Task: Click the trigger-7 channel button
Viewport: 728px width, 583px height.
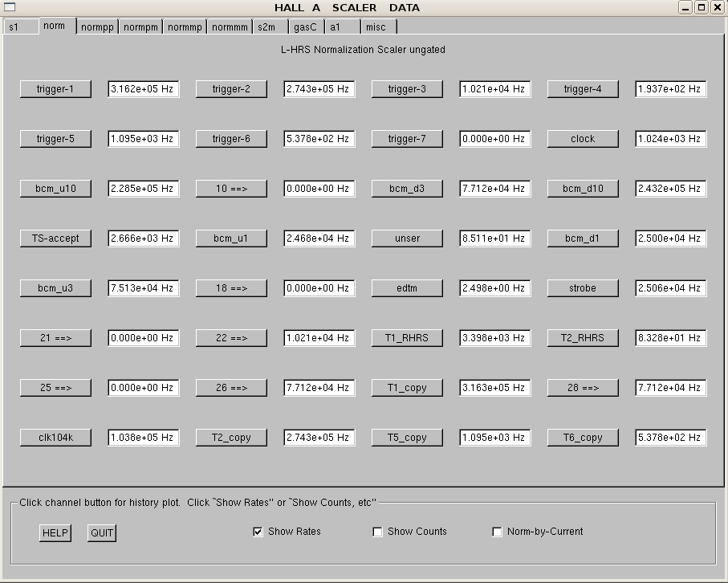Action: pyautogui.click(x=407, y=138)
